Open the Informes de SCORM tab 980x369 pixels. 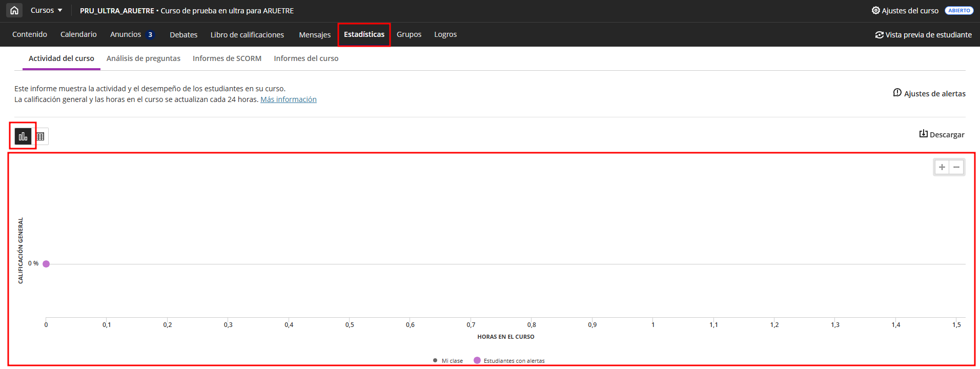point(227,58)
